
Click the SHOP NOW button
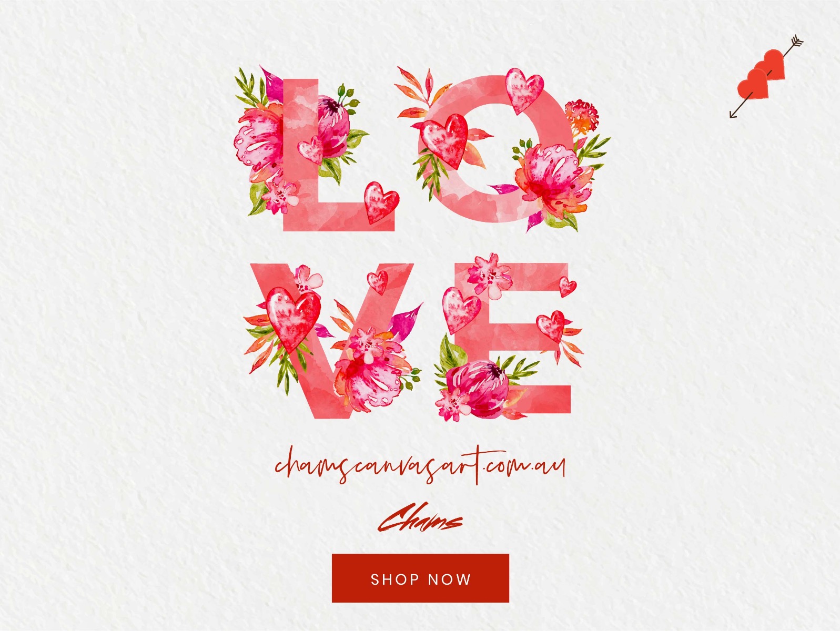(x=420, y=578)
